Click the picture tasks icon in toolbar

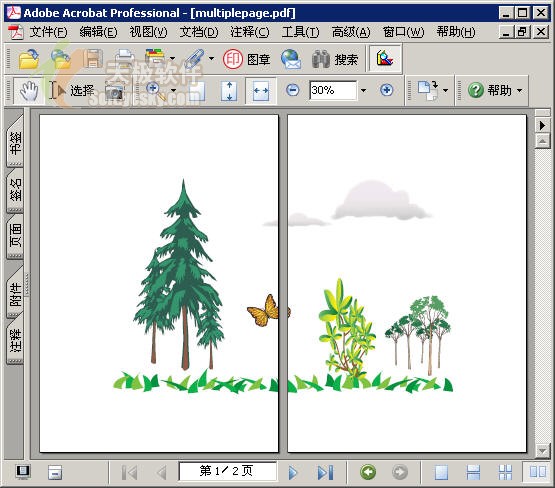(x=385, y=58)
